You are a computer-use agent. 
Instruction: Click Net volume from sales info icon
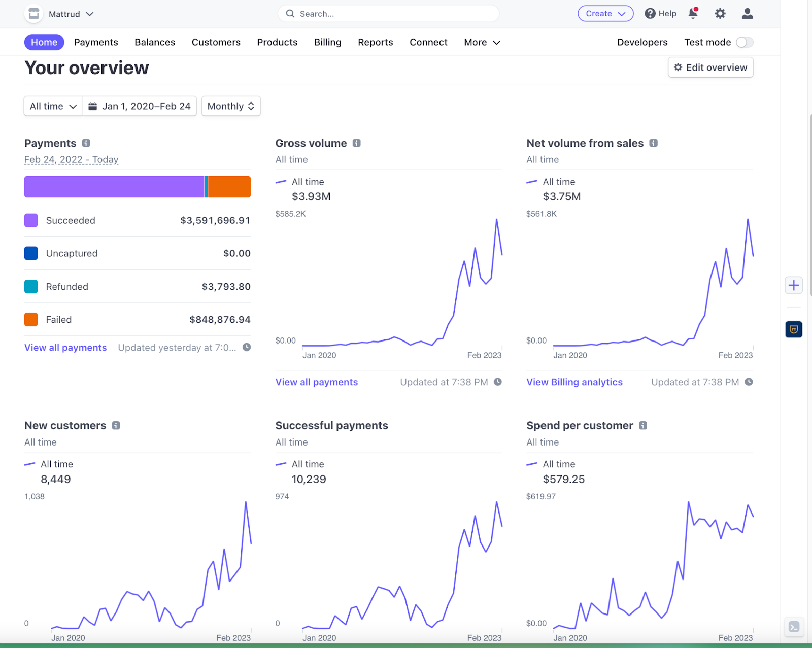pos(654,143)
